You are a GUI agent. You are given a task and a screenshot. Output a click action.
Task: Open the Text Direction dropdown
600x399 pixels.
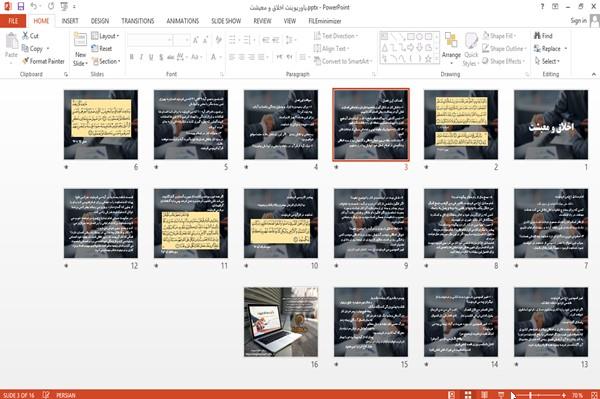tap(336, 36)
